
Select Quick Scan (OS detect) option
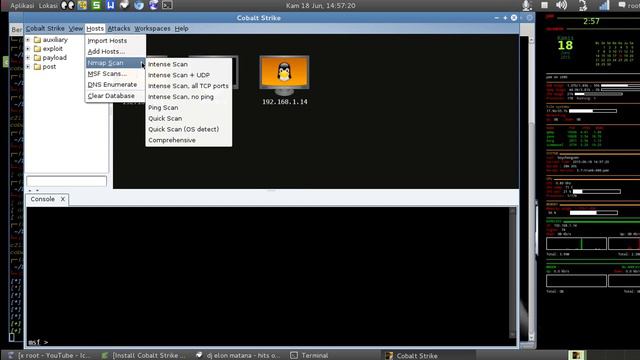coord(189,129)
